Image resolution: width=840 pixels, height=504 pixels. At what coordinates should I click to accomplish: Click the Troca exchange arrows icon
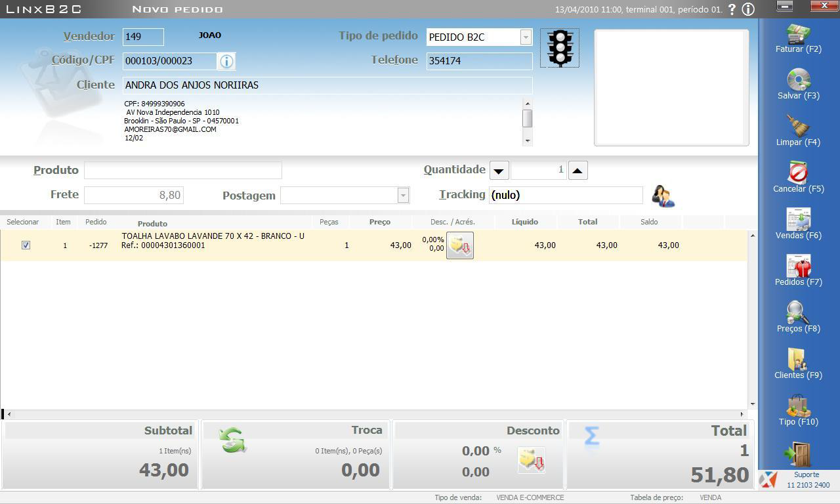click(x=232, y=440)
